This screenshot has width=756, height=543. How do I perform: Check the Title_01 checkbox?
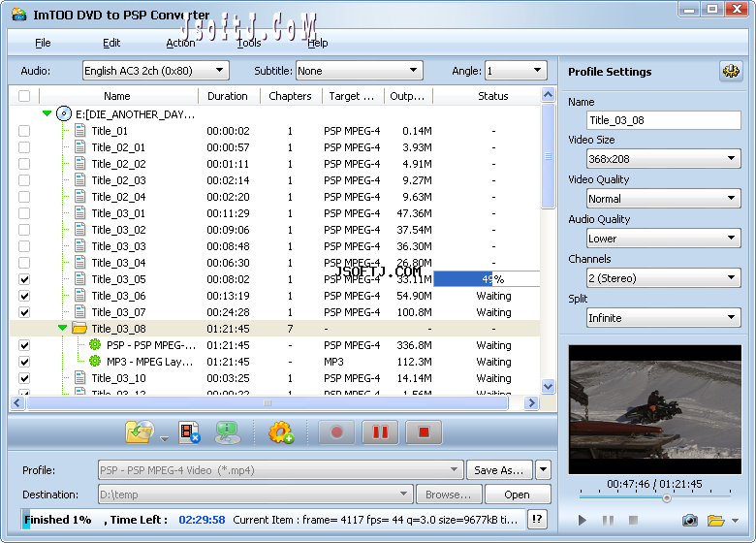[x=24, y=131]
